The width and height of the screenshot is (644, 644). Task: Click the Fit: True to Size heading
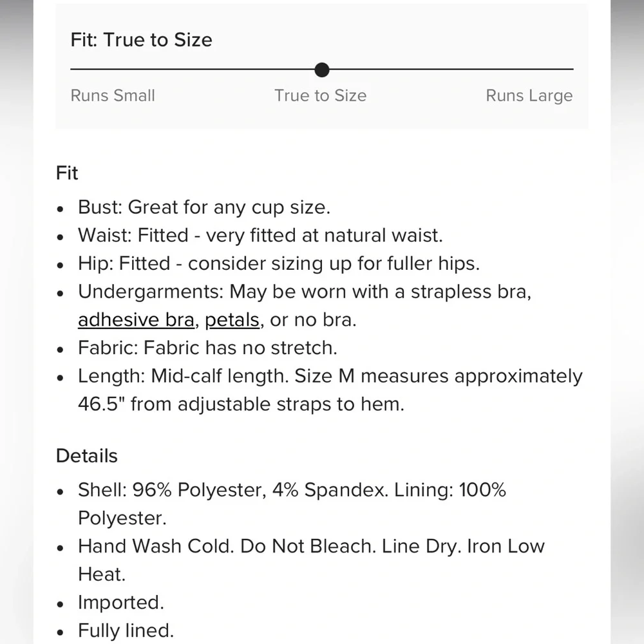tap(141, 40)
